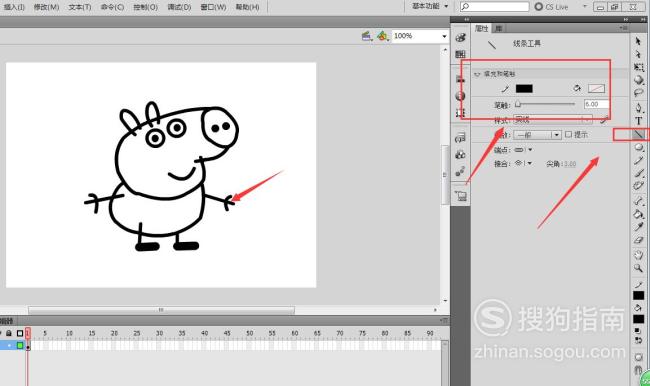
Task: Collapse the 填充和笔触 section
Action: (477, 74)
